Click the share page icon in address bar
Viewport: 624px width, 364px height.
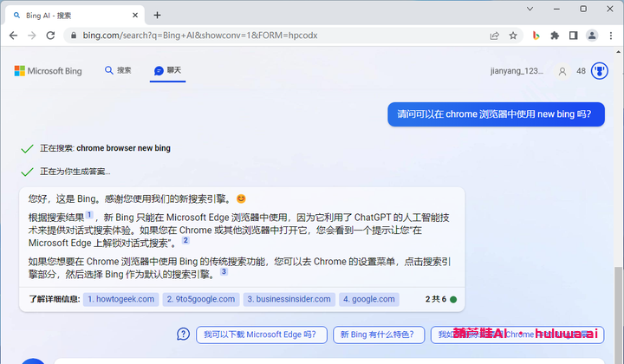(x=494, y=36)
